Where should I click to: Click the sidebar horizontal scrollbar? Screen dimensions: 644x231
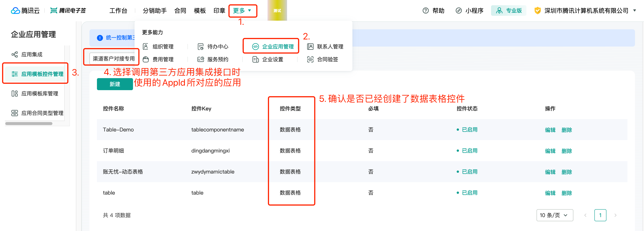pyautogui.click(x=29, y=124)
